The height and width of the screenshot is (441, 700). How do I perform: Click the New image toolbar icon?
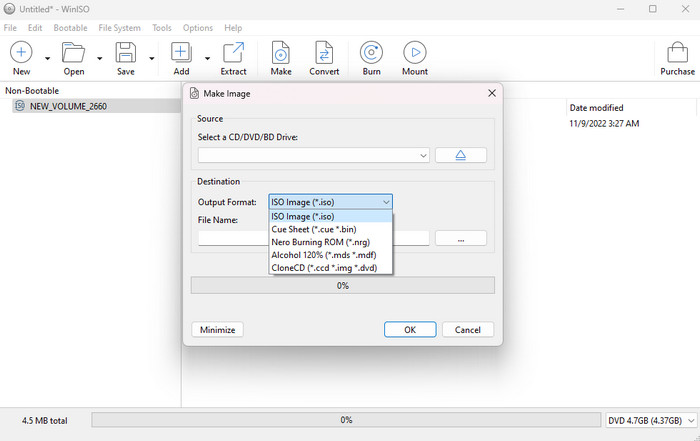point(21,52)
